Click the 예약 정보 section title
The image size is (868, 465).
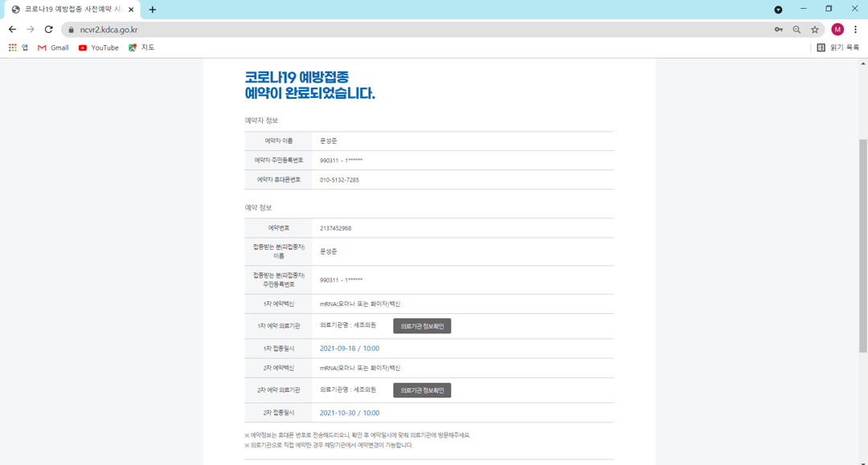258,208
